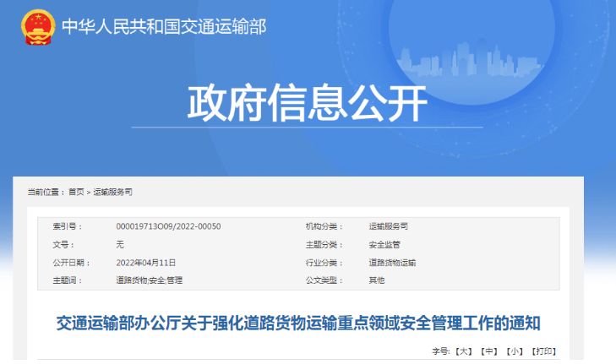
Task: Set font size to 小
Action: pos(515,351)
